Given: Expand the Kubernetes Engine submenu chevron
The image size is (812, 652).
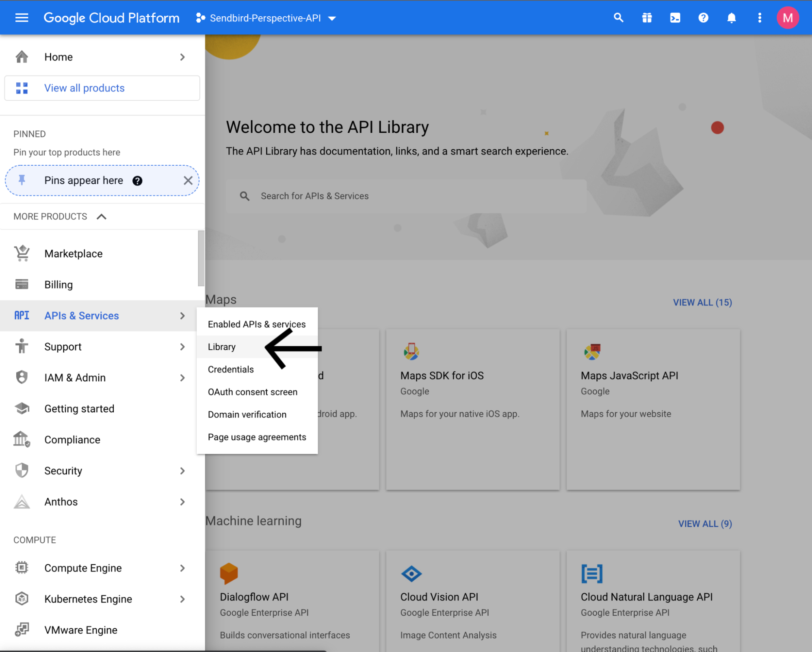Looking at the screenshot, I should [182, 599].
